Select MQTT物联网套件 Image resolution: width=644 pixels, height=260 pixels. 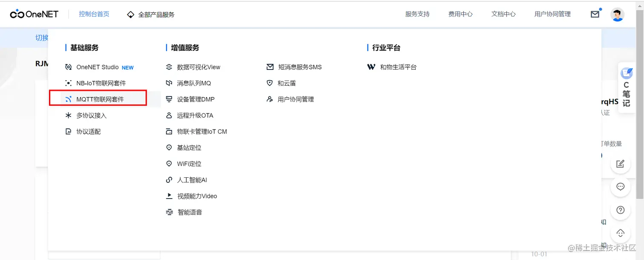coord(100,99)
